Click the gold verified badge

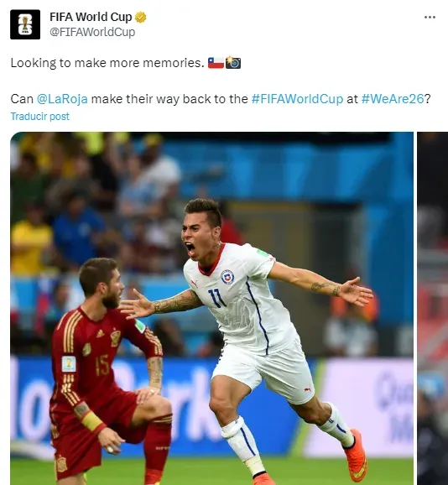[x=140, y=18]
